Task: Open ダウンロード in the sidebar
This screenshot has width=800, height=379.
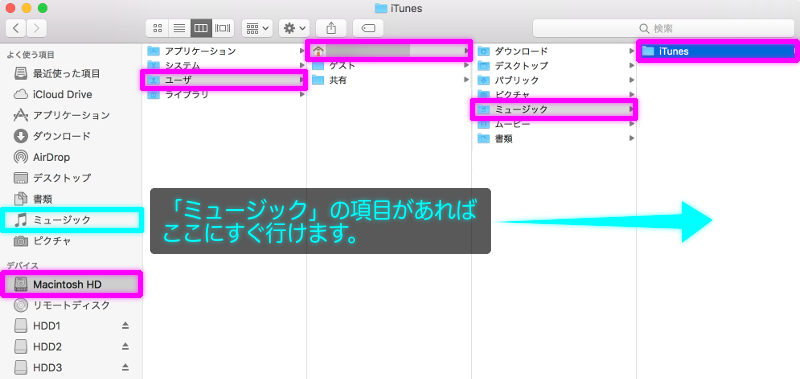Action: [71, 136]
